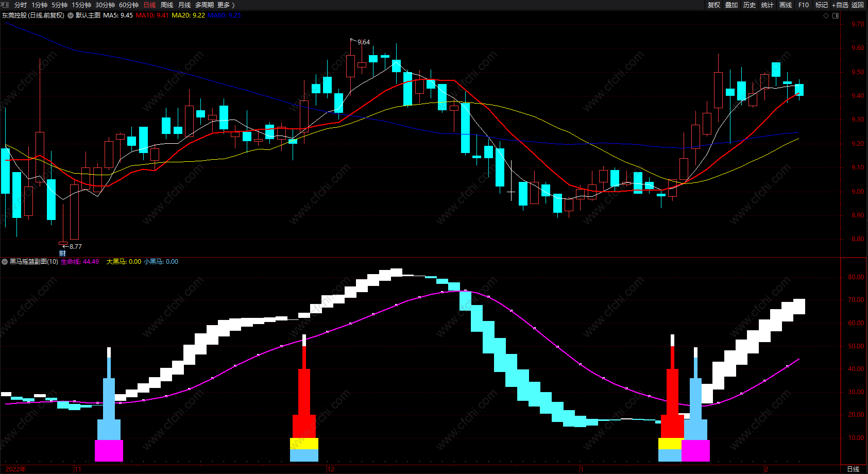The image size is (868, 474).
Task: Select the 15分钟 period tab
Action: [81, 5]
